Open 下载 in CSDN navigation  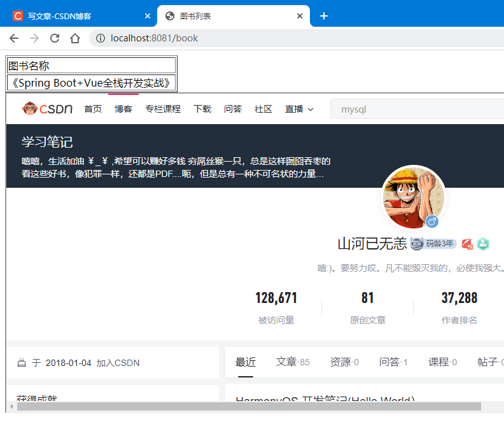click(202, 109)
